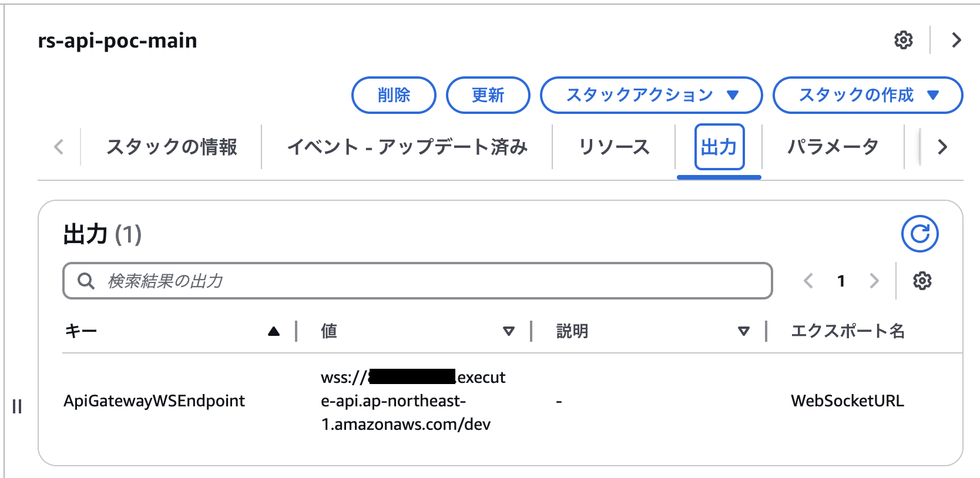
Task: Click the next page arrow in pagination
Action: [x=875, y=281]
